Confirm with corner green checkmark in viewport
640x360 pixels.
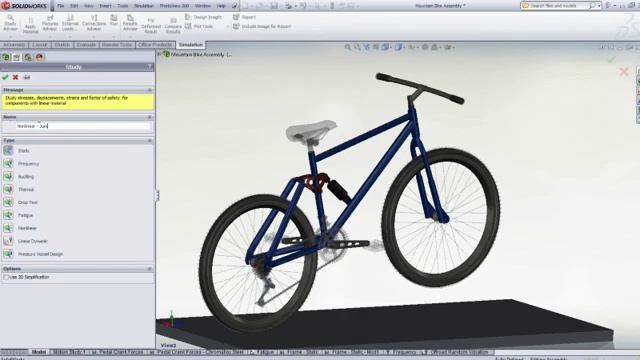(x=611, y=60)
